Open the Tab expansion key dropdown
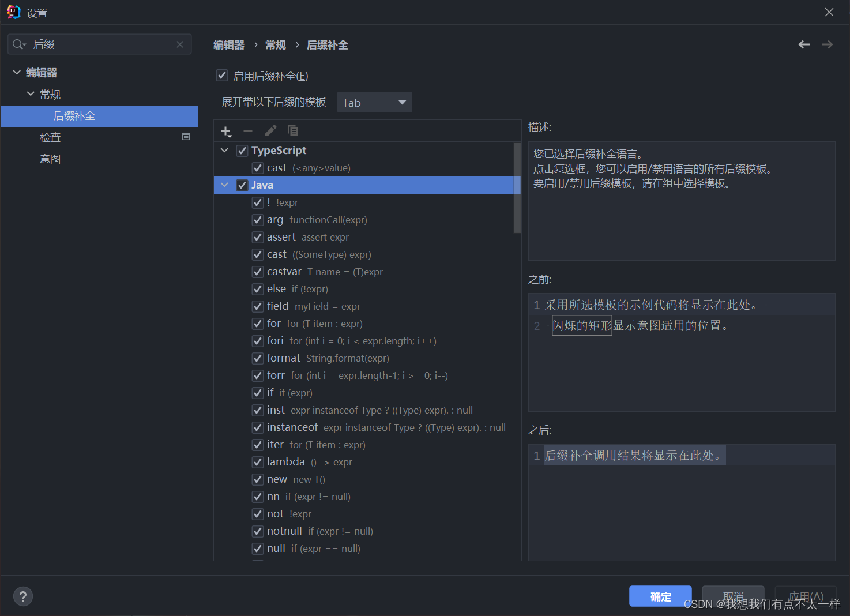 click(374, 102)
